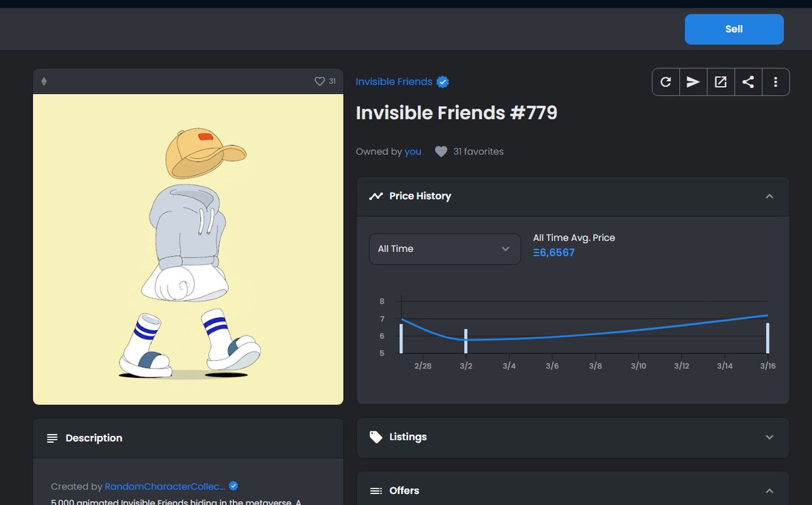Click the 'All Time Avg. Price' label
Screen dimensions: 812x505
tap(574, 238)
